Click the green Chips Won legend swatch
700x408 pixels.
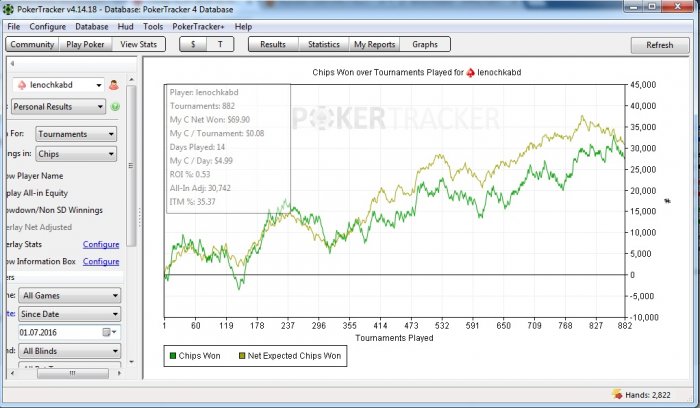pos(173,356)
